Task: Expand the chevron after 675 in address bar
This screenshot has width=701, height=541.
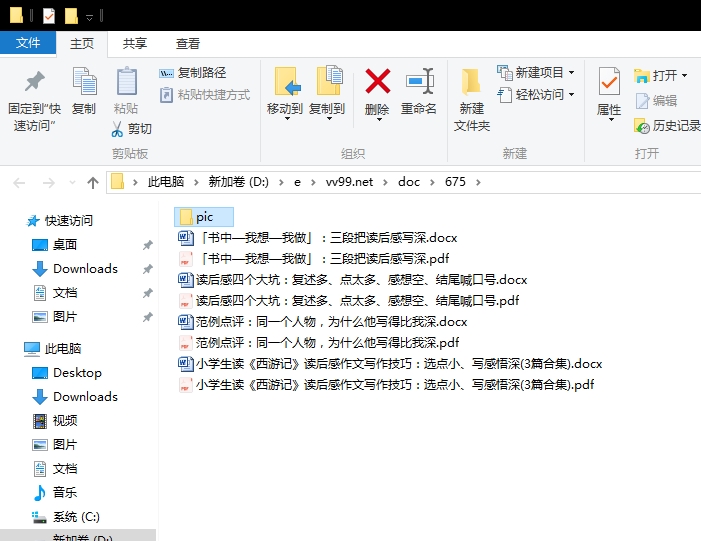Action: click(478, 182)
